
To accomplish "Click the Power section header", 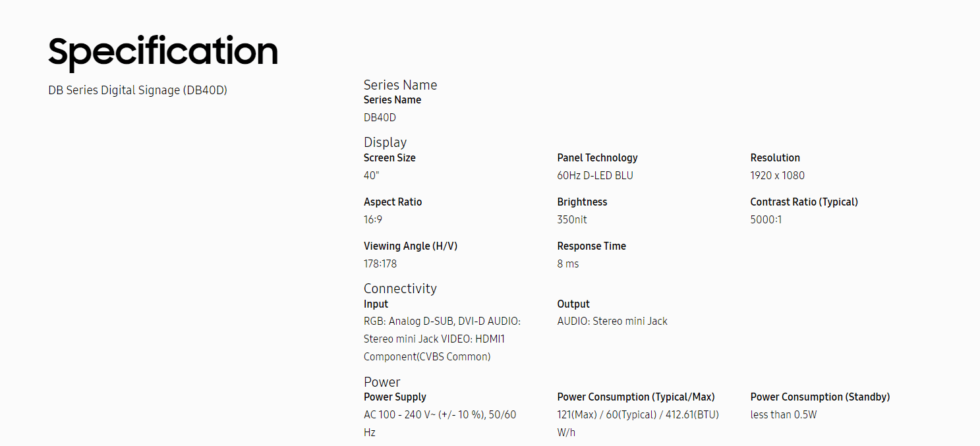I will click(x=382, y=382).
